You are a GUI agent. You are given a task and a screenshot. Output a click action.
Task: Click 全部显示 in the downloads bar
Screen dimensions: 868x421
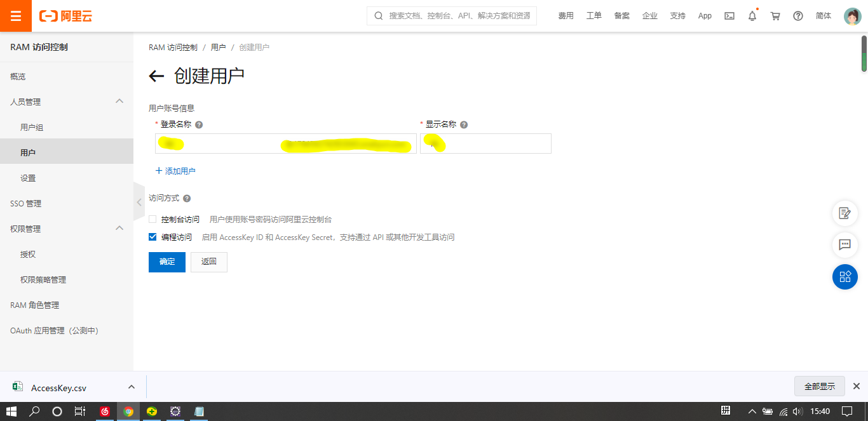coord(820,386)
